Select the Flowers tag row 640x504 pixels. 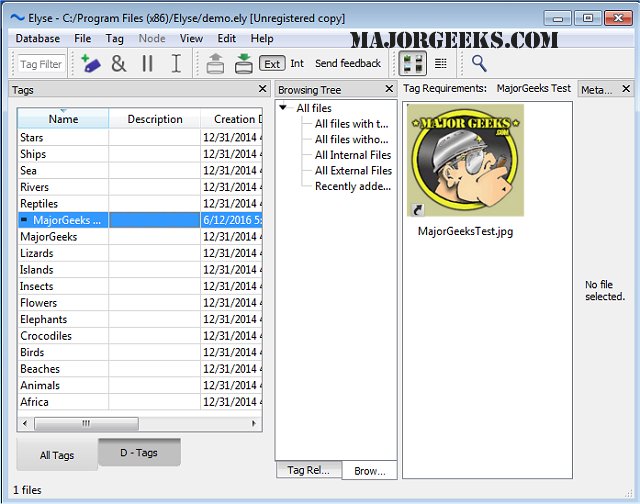click(140, 303)
